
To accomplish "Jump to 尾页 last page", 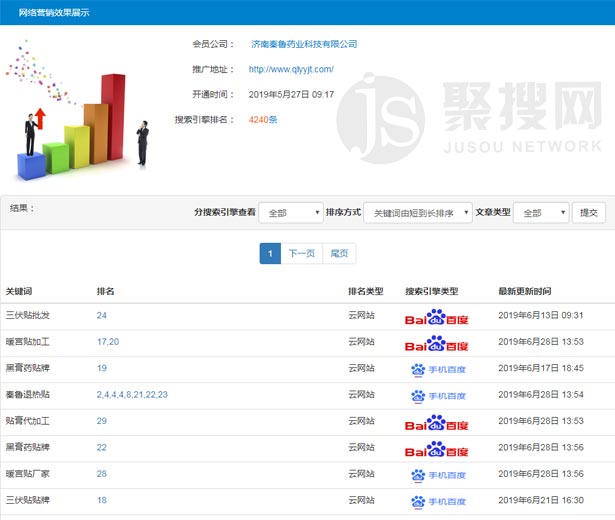I will (x=339, y=254).
